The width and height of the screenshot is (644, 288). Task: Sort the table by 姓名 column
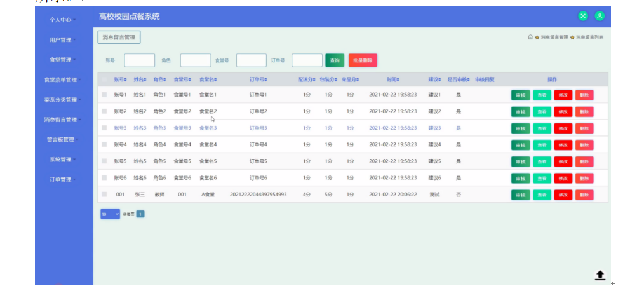(x=140, y=79)
